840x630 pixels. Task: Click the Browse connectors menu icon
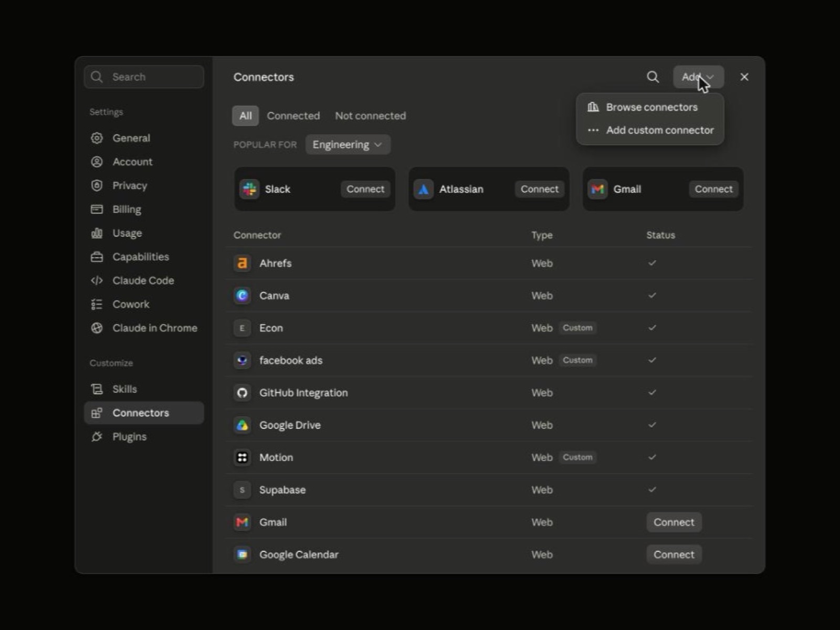tap(593, 107)
